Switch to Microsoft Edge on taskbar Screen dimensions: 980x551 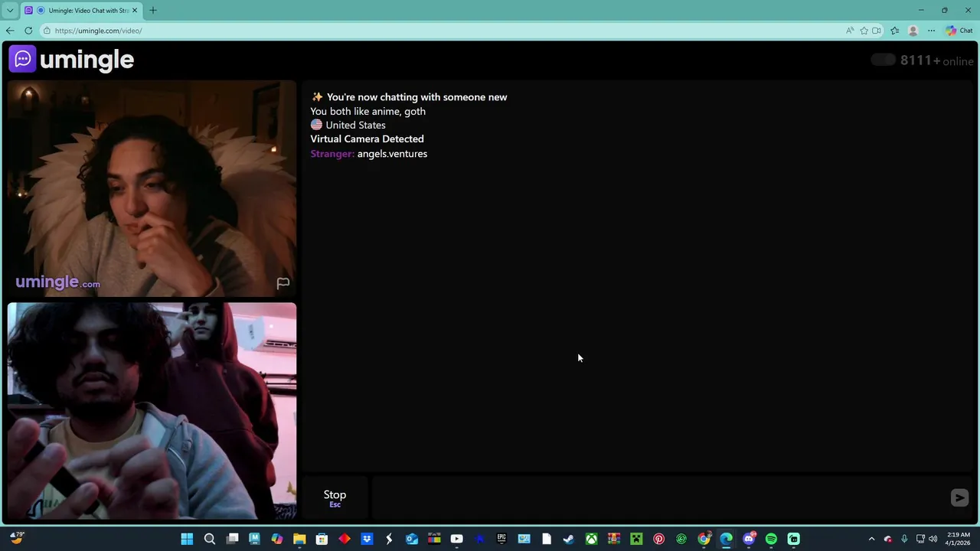point(726,539)
